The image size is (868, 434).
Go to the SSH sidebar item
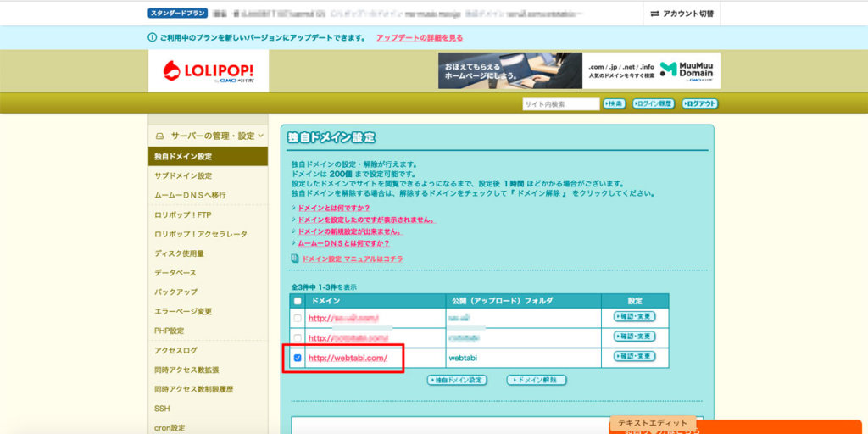(162, 409)
